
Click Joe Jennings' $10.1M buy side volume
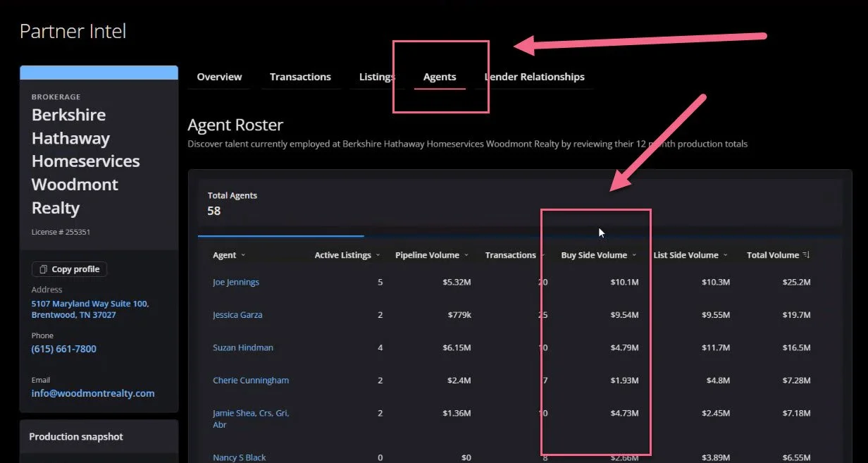[x=625, y=282]
